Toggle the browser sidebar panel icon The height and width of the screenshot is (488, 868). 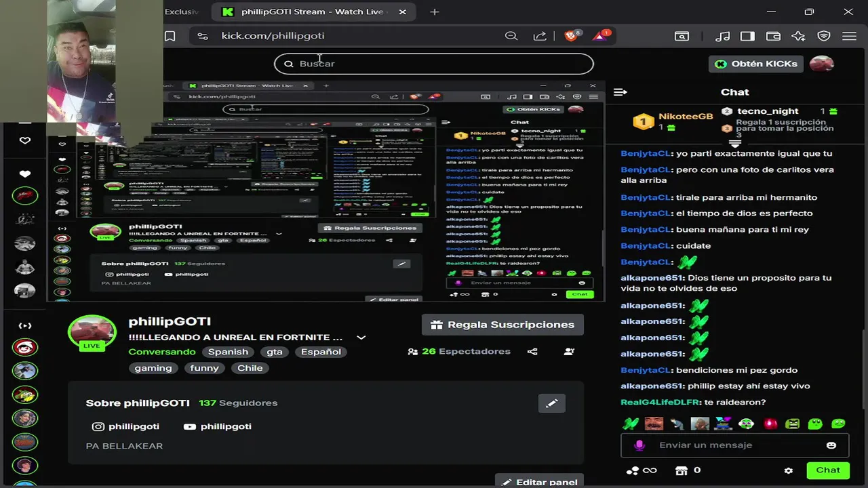click(x=747, y=36)
